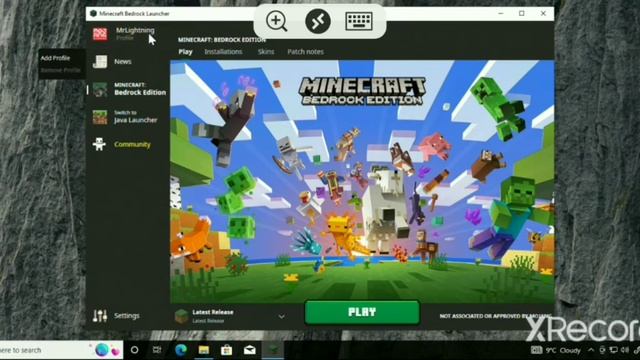640x360 pixels.
Task: Minimize the Minecraft Bedrock Launcher window
Action: pos(501,13)
